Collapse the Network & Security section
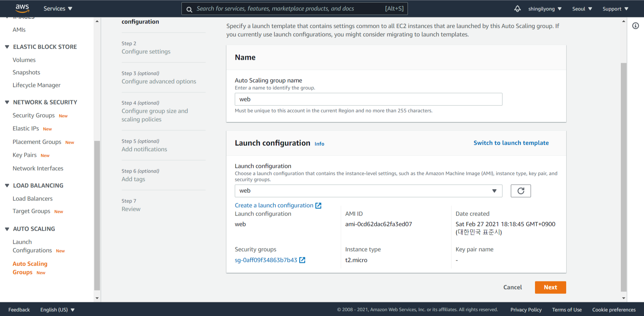This screenshot has width=644, height=316. [x=7, y=102]
